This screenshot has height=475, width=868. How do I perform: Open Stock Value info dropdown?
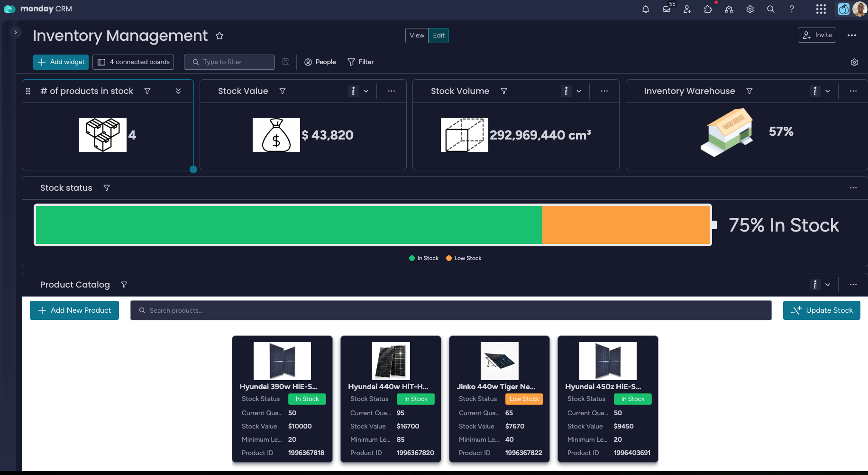coord(359,91)
